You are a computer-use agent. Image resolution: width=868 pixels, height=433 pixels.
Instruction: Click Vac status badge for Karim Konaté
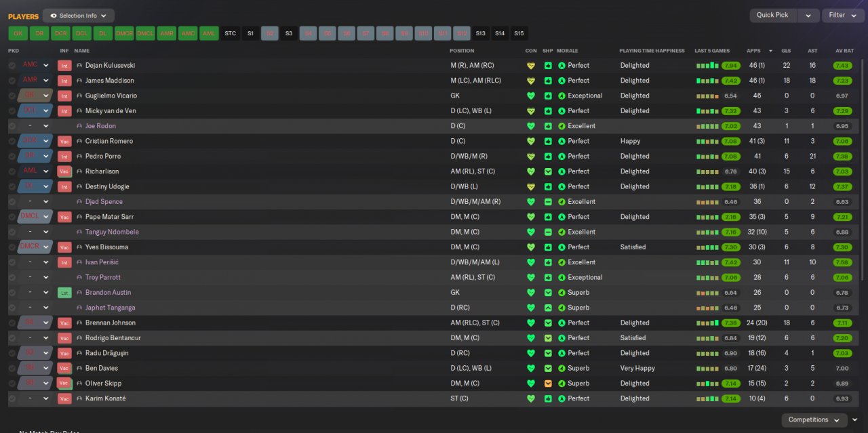pos(64,399)
